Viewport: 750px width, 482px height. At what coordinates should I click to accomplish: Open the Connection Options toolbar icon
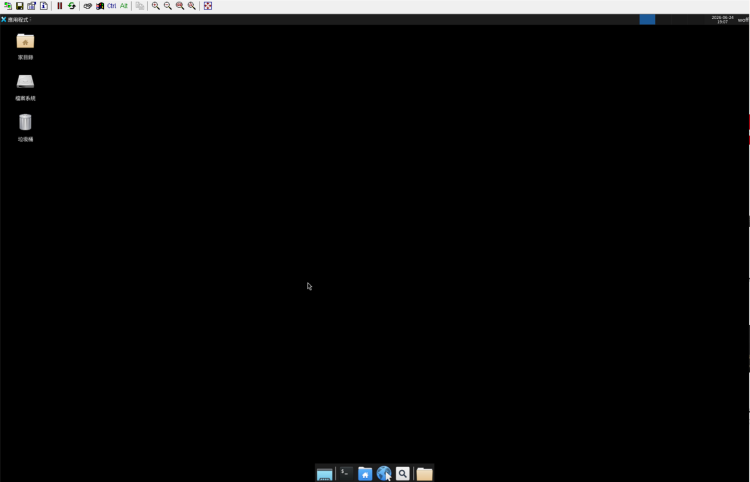click(x=32, y=6)
